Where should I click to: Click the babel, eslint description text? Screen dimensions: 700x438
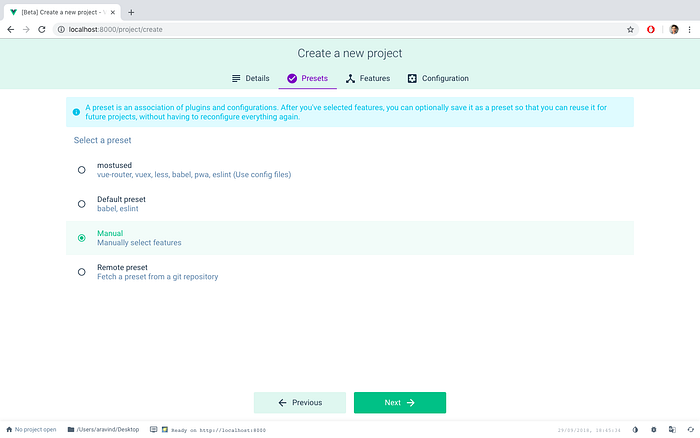pyautogui.click(x=118, y=209)
